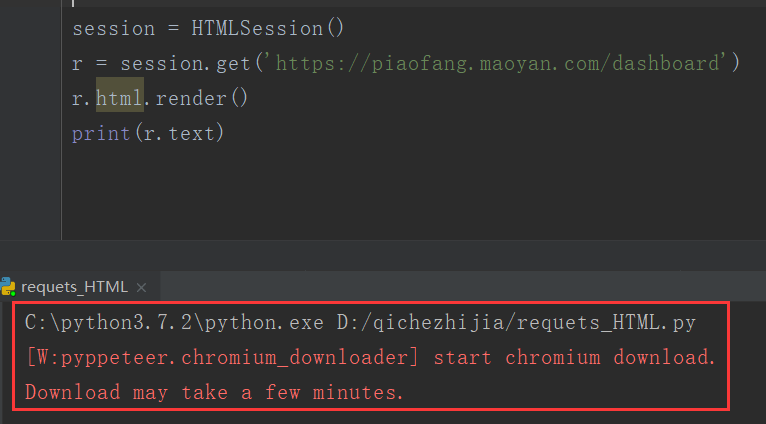This screenshot has height=424, width=766.
Task: Click r.text inside the print statement
Action: point(179,133)
